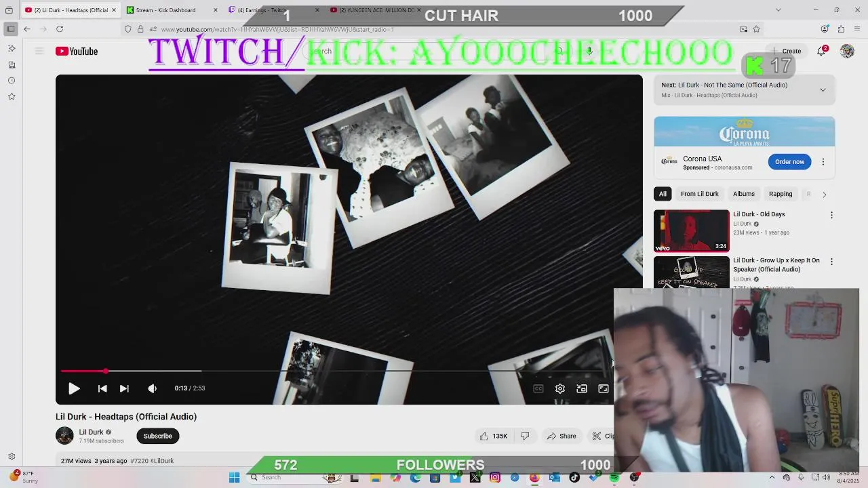
Task: Click the #LilDurk hashtag link
Action: coord(162,461)
